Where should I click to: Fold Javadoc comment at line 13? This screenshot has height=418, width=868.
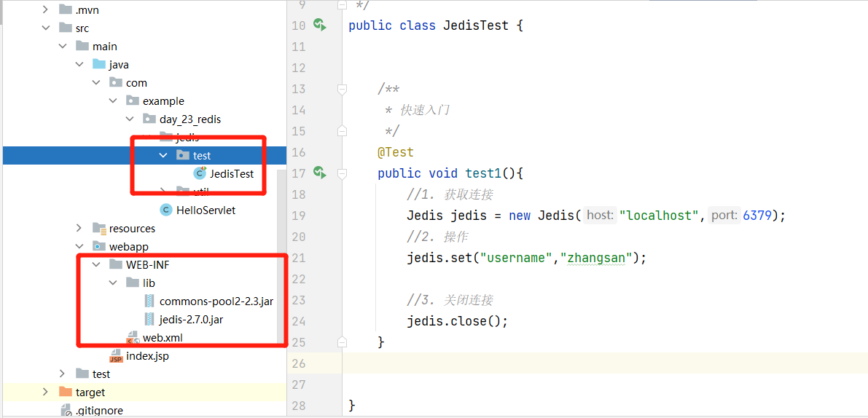click(x=342, y=88)
